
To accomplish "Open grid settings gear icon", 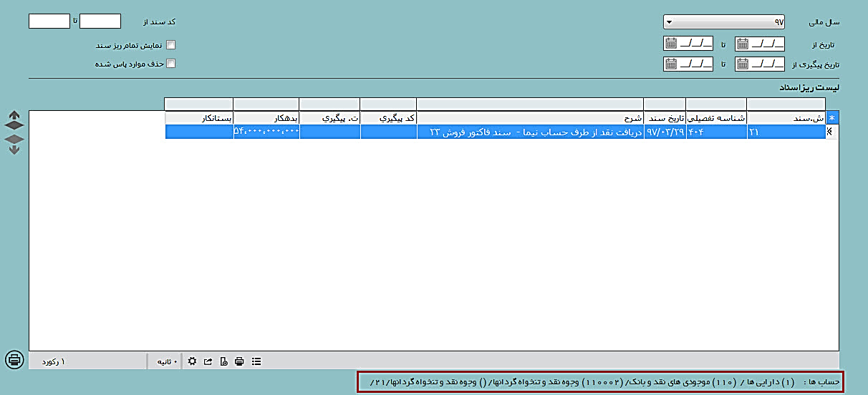I will (x=192, y=361).
